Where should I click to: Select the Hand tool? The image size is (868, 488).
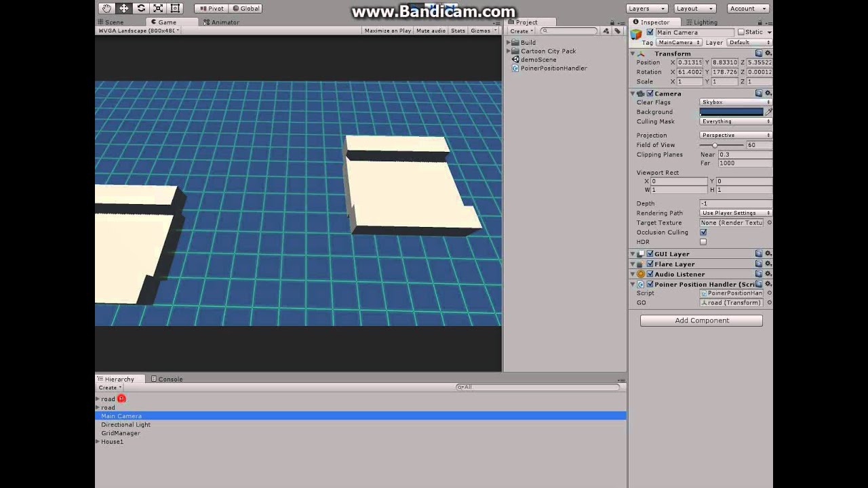tap(106, 8)
